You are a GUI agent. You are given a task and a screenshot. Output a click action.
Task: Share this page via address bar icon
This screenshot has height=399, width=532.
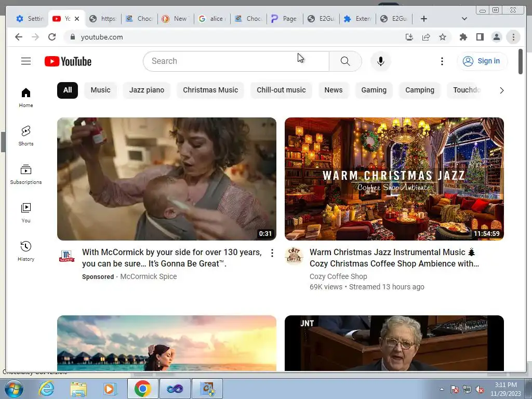click(426, 37)
